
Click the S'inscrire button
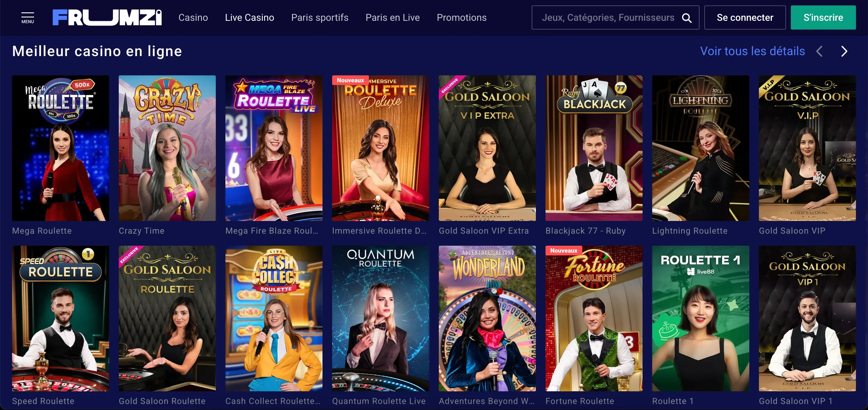point(823,17)
